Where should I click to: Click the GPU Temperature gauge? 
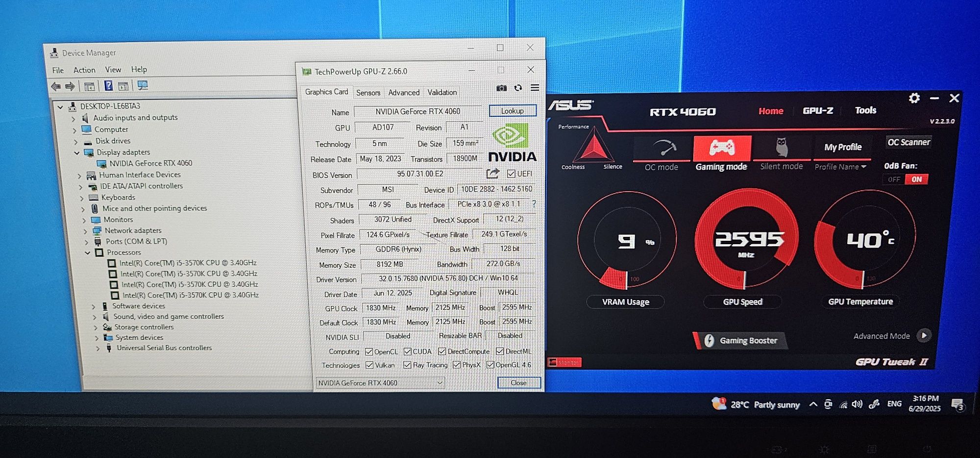[864, 240]
